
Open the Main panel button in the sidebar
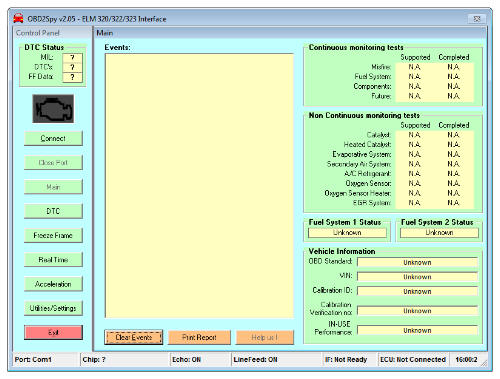(53, 187)
